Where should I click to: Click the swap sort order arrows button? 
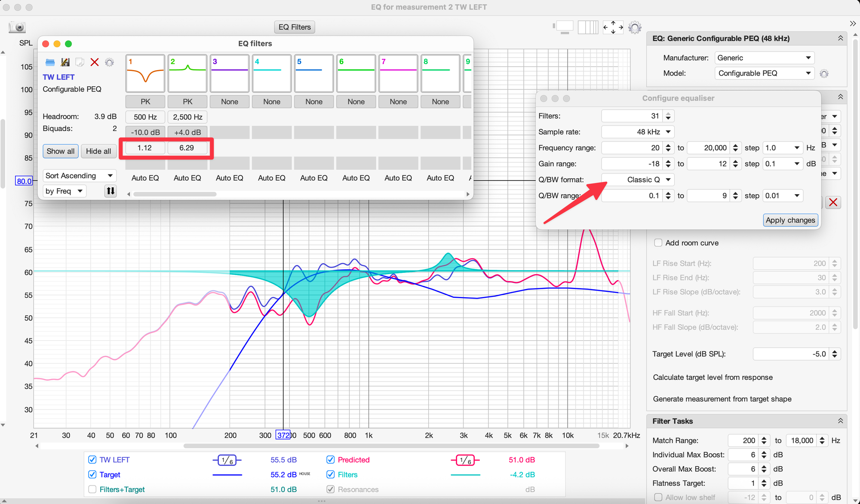tap(111, 191)
